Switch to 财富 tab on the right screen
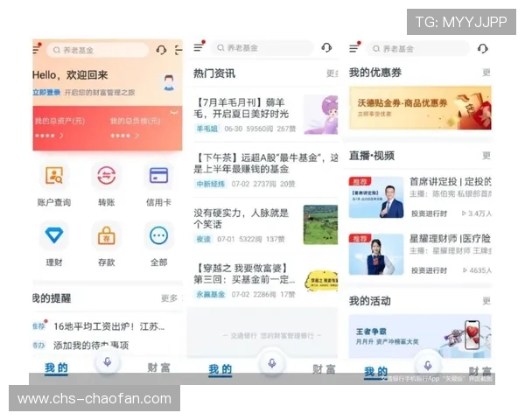The image size is (525, 420). click(x=479, y=371)
